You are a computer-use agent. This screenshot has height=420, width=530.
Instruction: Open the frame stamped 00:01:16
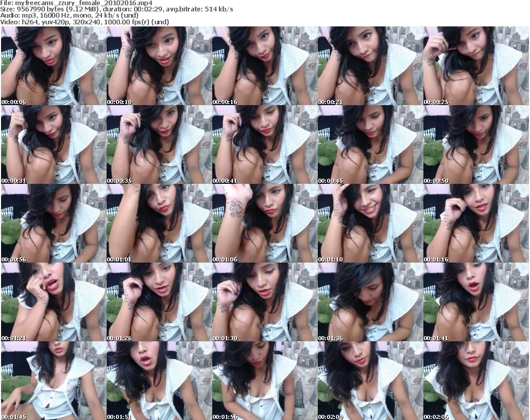point(476,224)
